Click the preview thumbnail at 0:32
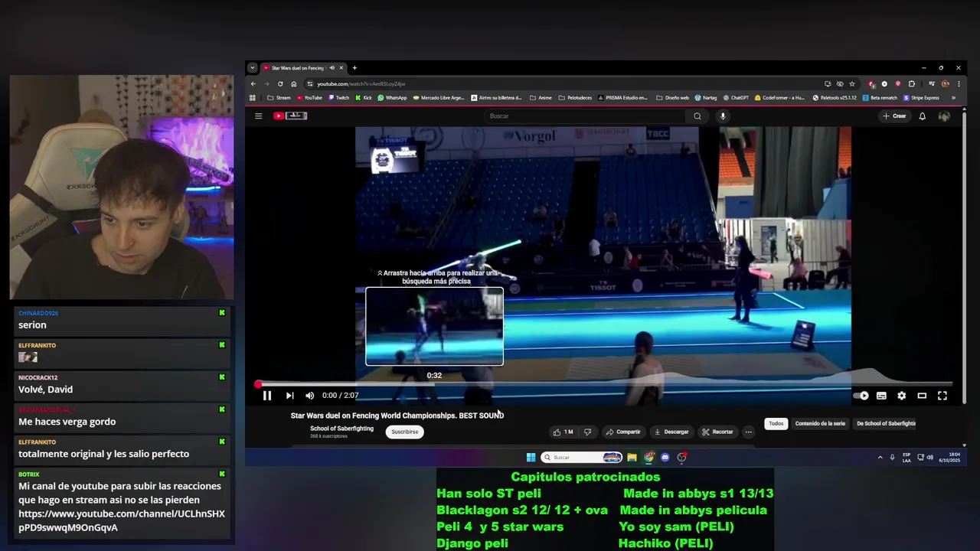Viewport: 980px width, 551px height. point(434,327)
